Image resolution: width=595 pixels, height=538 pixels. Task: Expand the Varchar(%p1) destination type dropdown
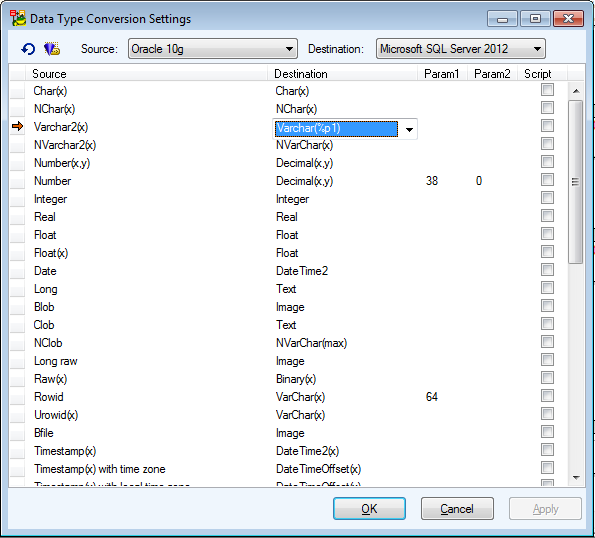pos(409,129)
